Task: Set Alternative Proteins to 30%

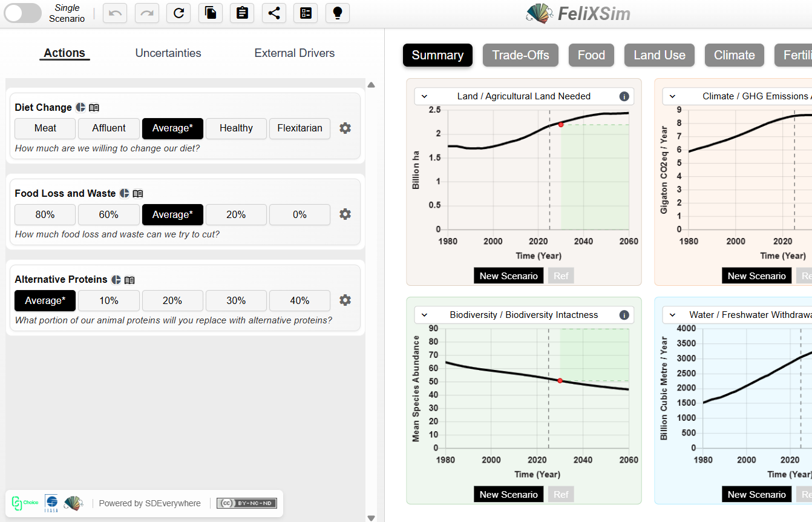Action: point(236,300)
